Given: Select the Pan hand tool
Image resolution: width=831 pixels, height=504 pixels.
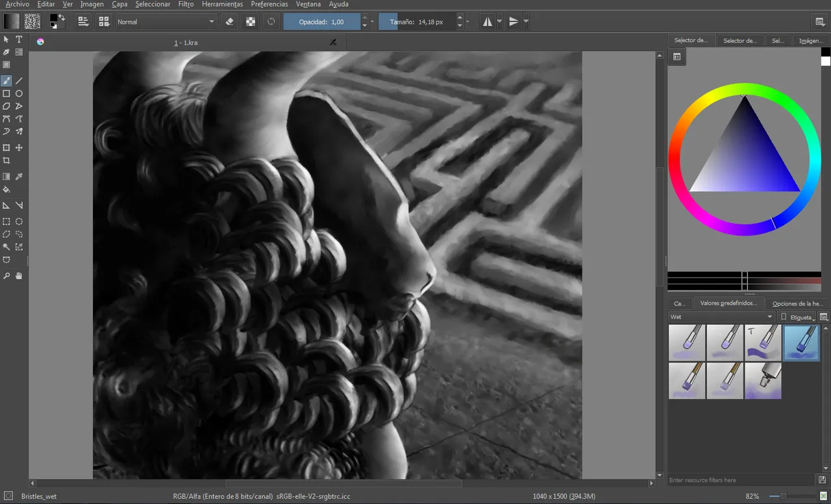Looking at the screenshot, I should [19, 276].
